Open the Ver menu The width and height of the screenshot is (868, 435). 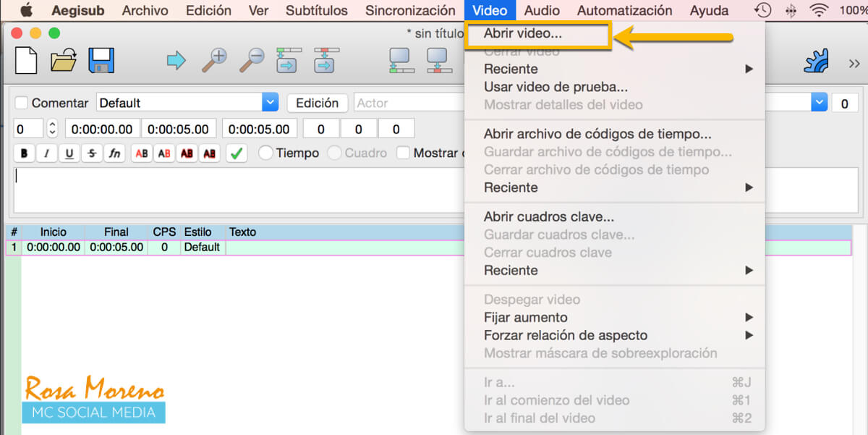click(x=258, y=10)
